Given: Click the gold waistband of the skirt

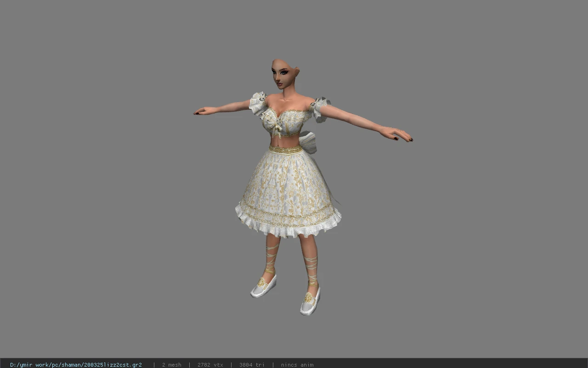Looking at the screenshot, I should (x=285, y=149).
